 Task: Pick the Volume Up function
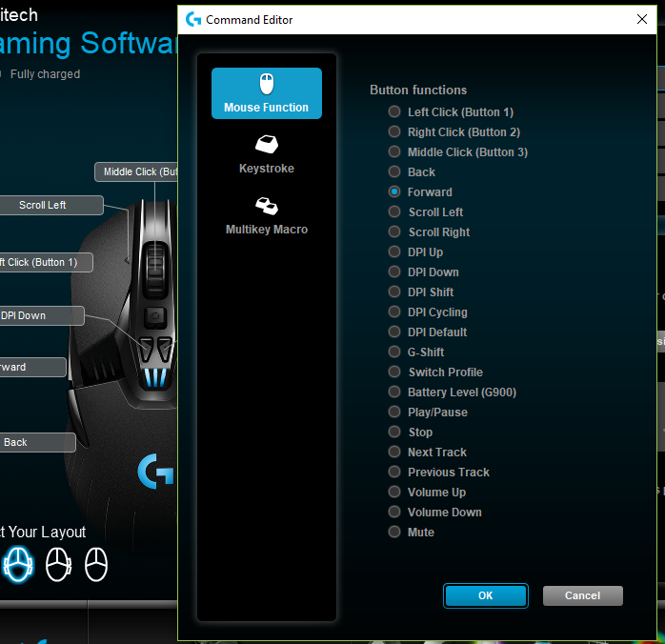[x=394, y=492]
